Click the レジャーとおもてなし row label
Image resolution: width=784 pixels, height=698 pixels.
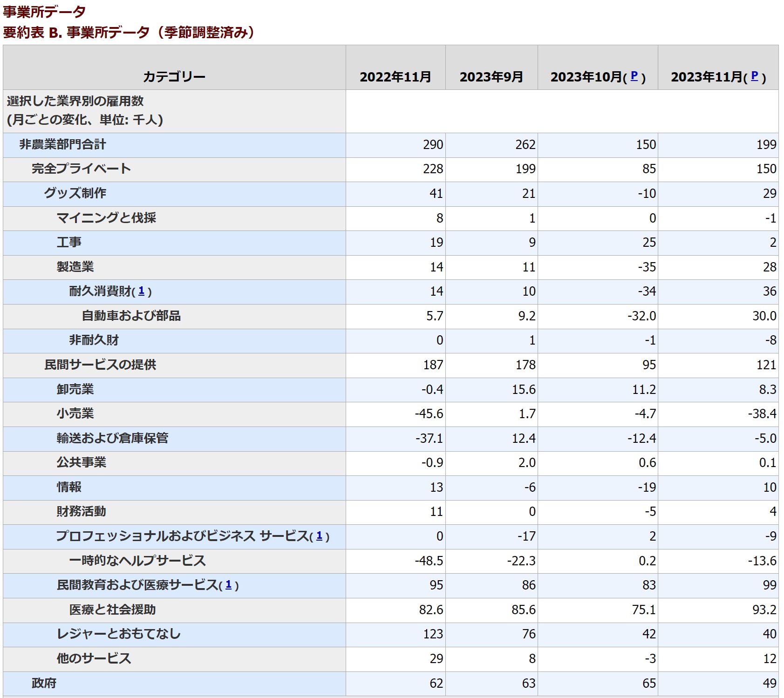[118, 634]
